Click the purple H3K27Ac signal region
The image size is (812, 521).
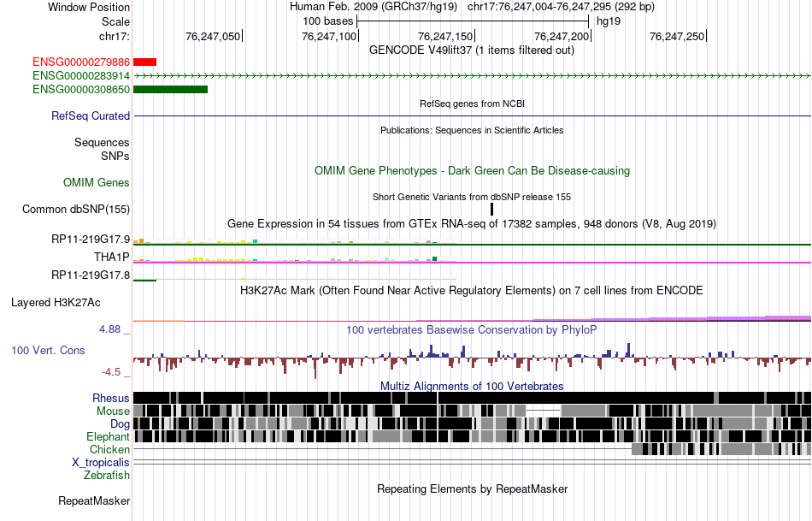tap(674, 318)
